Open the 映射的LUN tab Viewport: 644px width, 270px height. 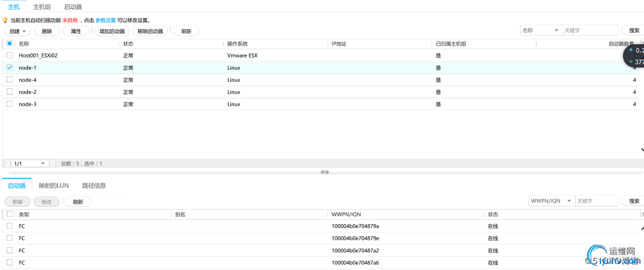(x=54, y=185)
